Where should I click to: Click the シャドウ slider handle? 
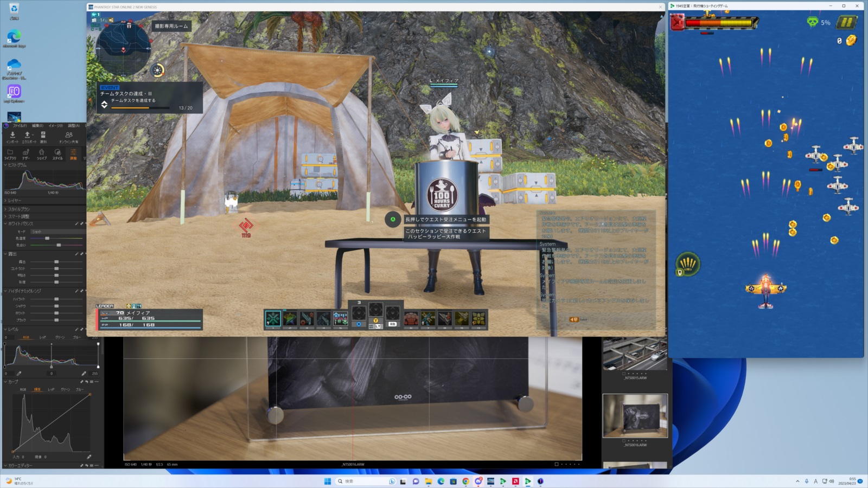(x=56, y=306)
